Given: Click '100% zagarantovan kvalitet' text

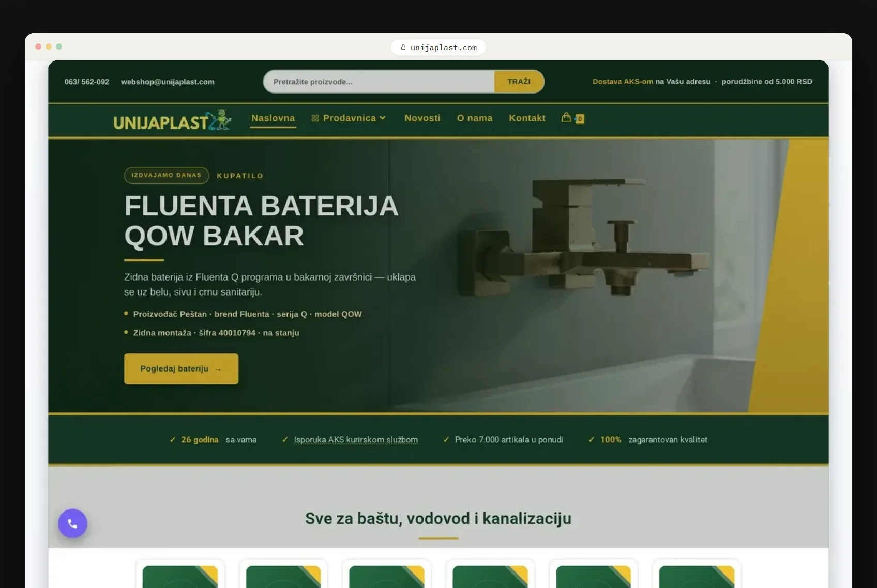Looking at the screenshot, I should (x=654, y=440).
